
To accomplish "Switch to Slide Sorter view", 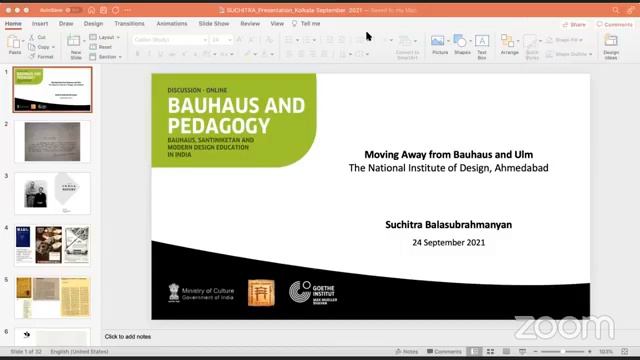I will pos(490,351).
